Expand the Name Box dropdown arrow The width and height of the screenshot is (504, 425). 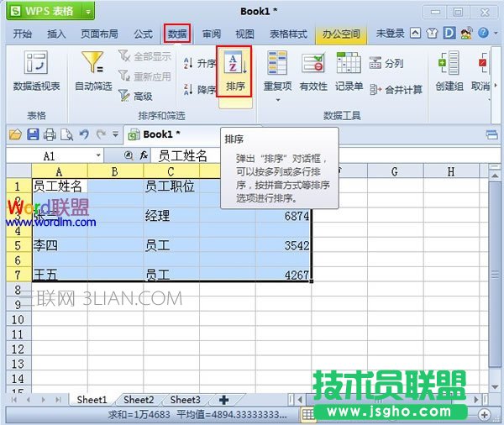tap(98, 155)
